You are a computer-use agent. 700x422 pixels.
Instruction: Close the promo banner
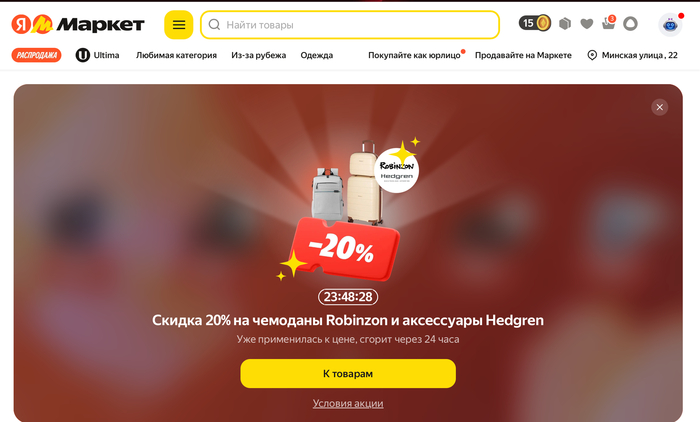click(x=659, y=107)
